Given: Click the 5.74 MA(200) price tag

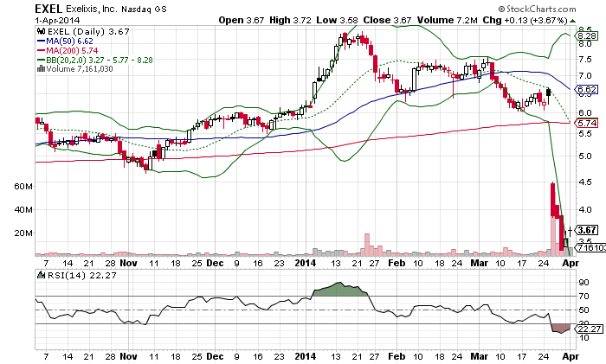Looking at the screenshot, I should 587,123.
